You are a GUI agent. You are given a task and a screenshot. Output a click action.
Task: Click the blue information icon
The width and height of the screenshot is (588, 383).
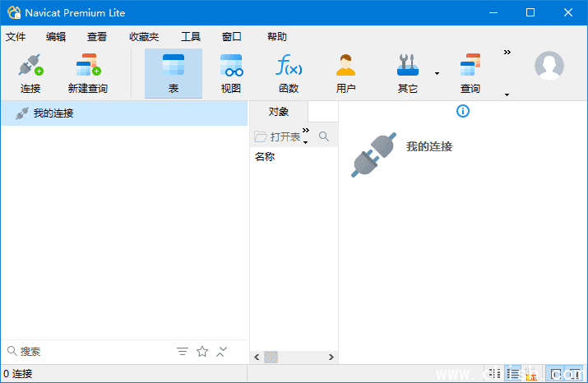tap(463, 111)
